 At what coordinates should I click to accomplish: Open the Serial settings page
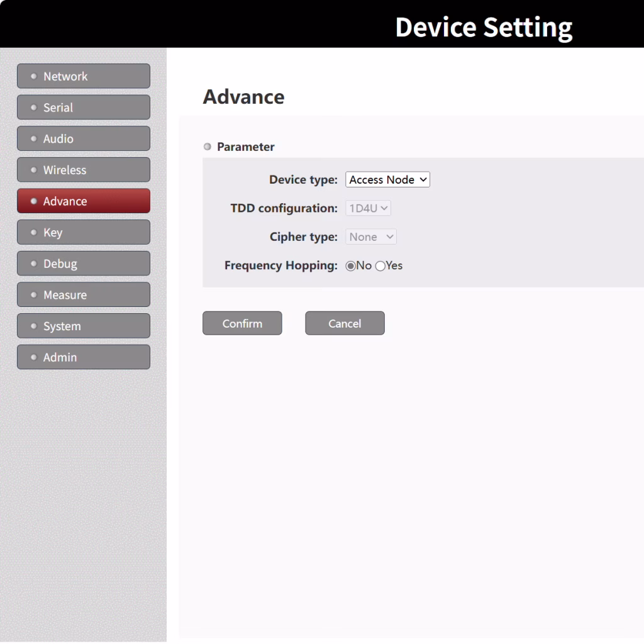tap(83, 107)
